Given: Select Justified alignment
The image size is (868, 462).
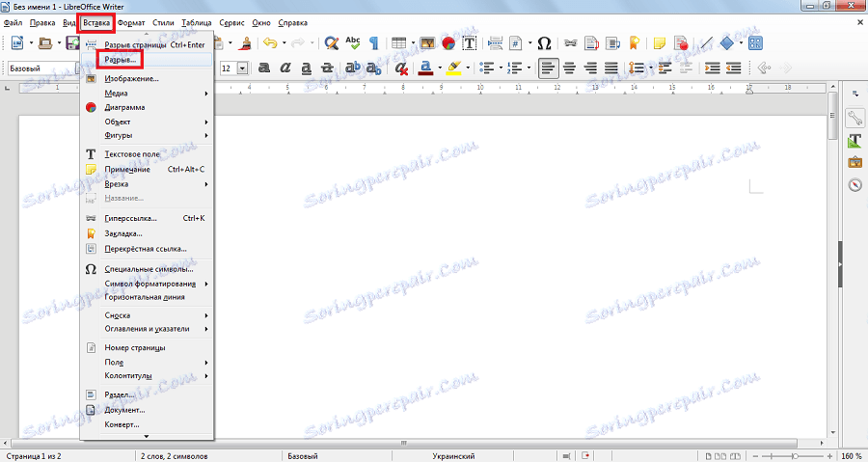Looking at the screenshot, I should [x=611, y=68].
